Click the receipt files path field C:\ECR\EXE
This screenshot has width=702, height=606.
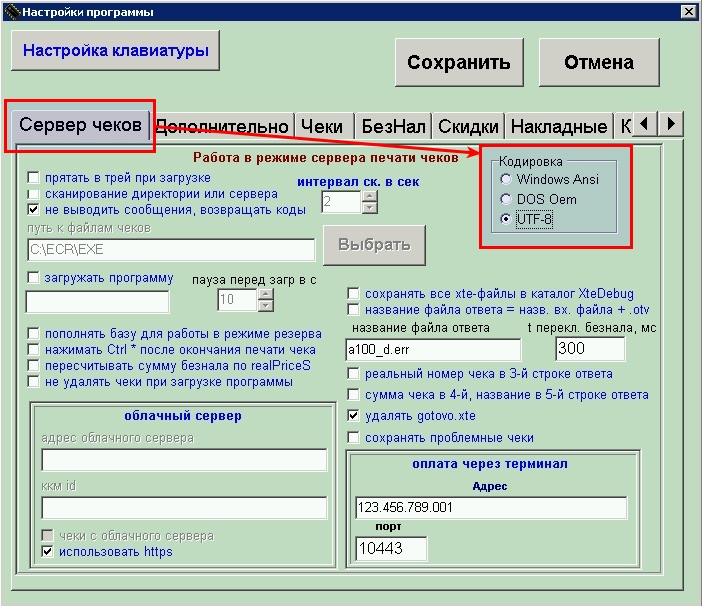[171, 249]
